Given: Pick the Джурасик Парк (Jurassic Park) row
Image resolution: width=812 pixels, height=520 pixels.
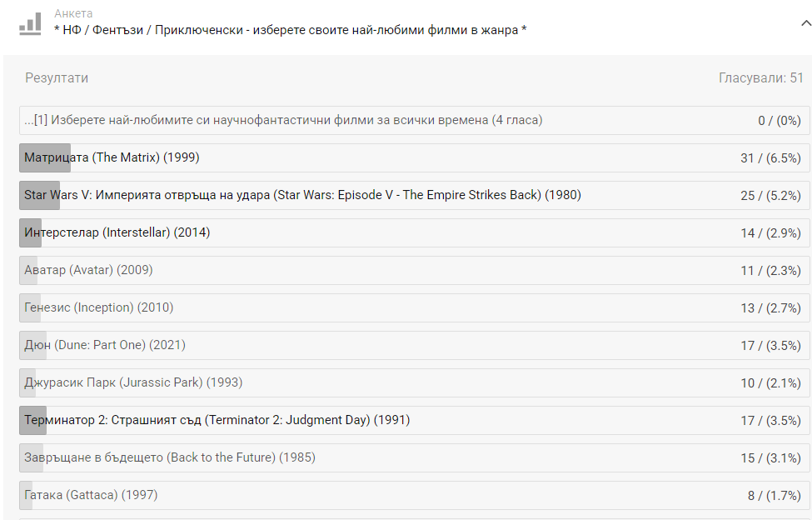Looking at the screenshot, I should point(133,382).
